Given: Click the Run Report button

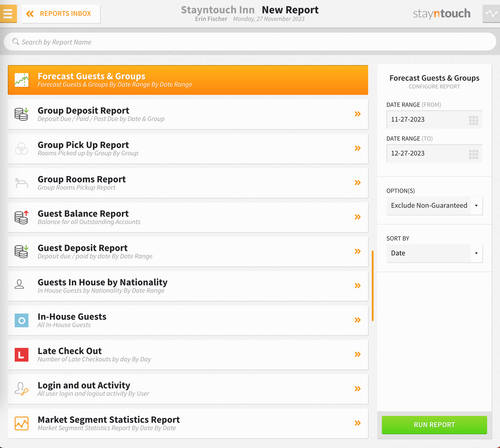Looking at the screenshot, I should tap(434, 425).
